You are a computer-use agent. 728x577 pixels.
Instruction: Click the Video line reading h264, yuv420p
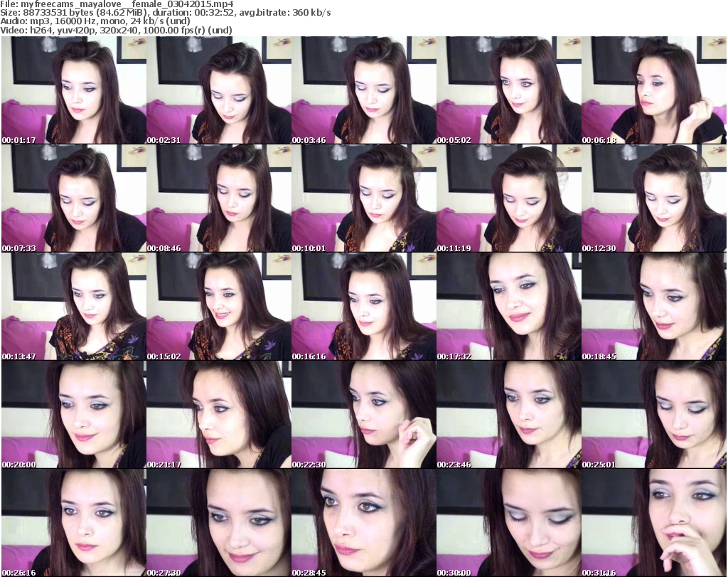[x=116, y=30]
